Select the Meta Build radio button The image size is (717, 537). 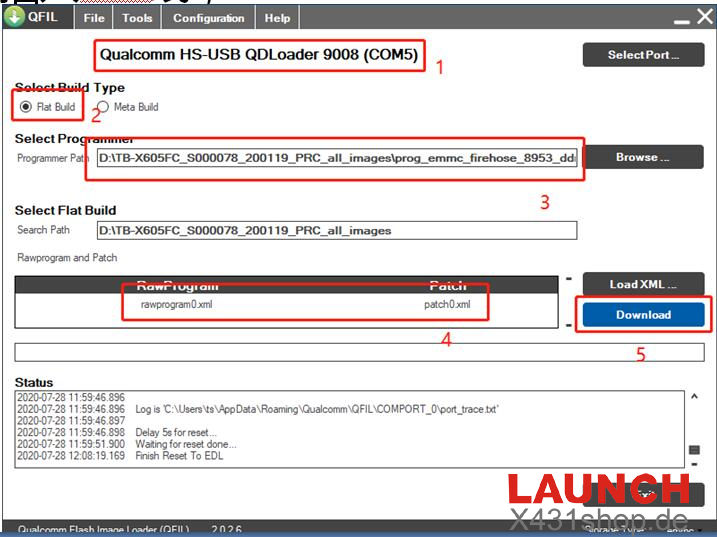pyautogui.click(x=104, y=107)
